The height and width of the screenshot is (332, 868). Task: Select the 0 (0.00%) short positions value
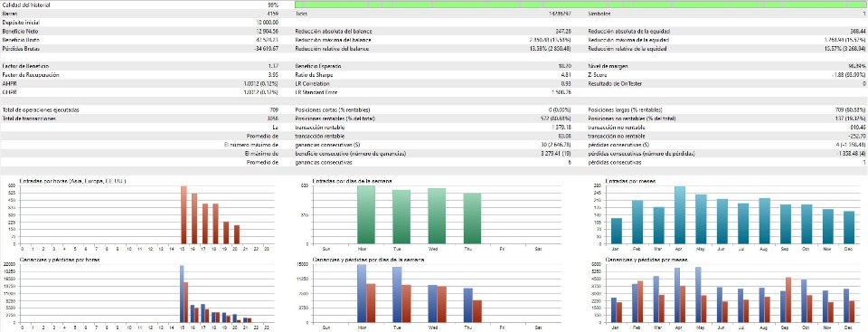click(x=560, y=109)
